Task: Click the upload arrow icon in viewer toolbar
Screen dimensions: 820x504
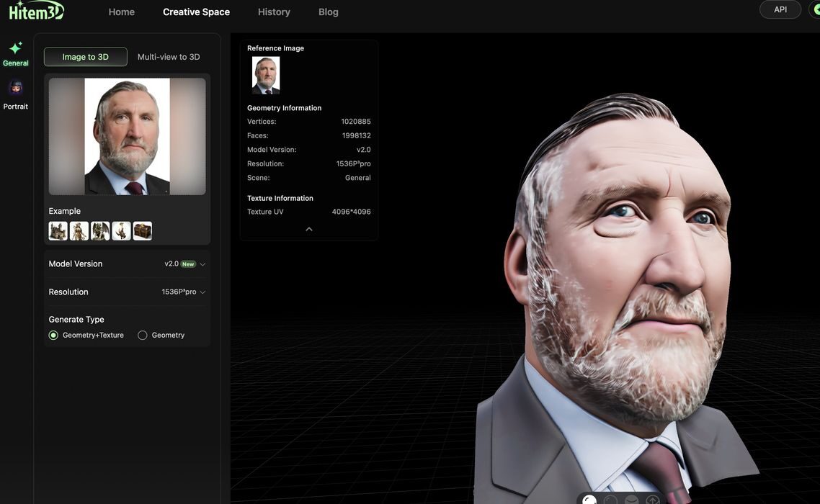Action: coord(653,500)
